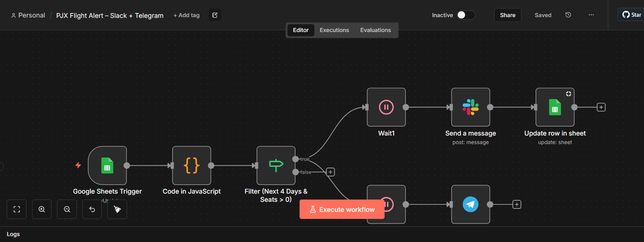The width and height of the screenshot is (644, 242).
Task: Click the Execute workflow button
Action: 342,209
